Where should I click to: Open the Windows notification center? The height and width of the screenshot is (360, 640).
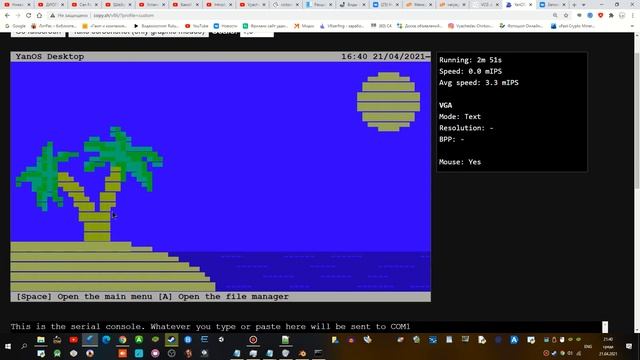(629, 347)
